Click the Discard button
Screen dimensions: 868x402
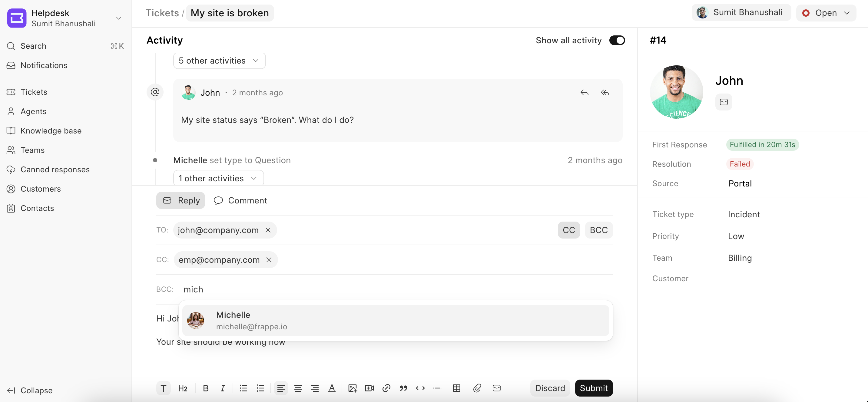(x=550, y=388)
